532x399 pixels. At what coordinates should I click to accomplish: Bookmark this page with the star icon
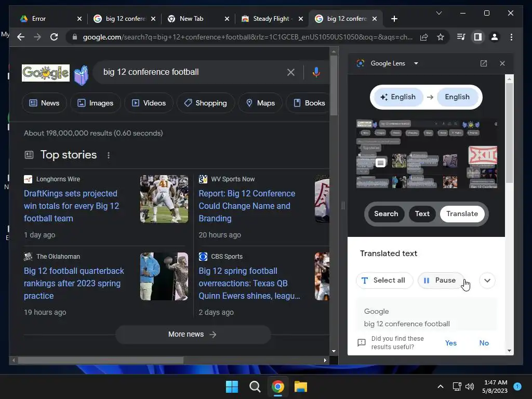pyautogui.click(x=441, y=37)
